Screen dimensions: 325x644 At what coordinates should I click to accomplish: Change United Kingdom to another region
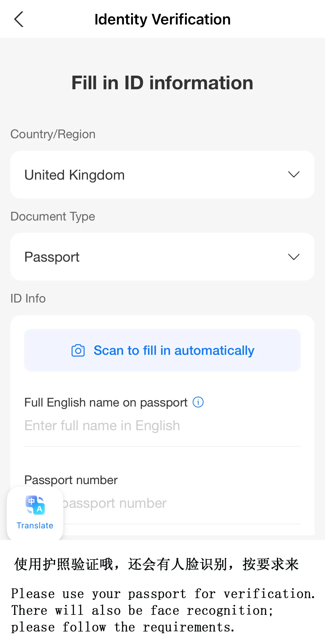point(162,174)
